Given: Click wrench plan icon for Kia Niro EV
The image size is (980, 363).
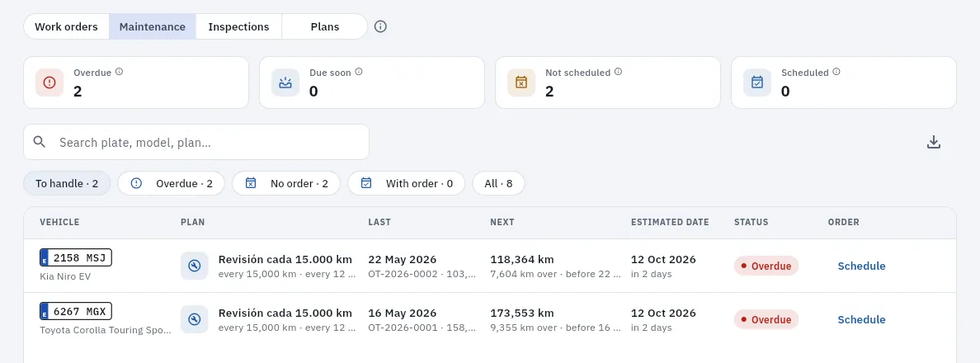Looking at the screenshot, I should pos(195,266).
